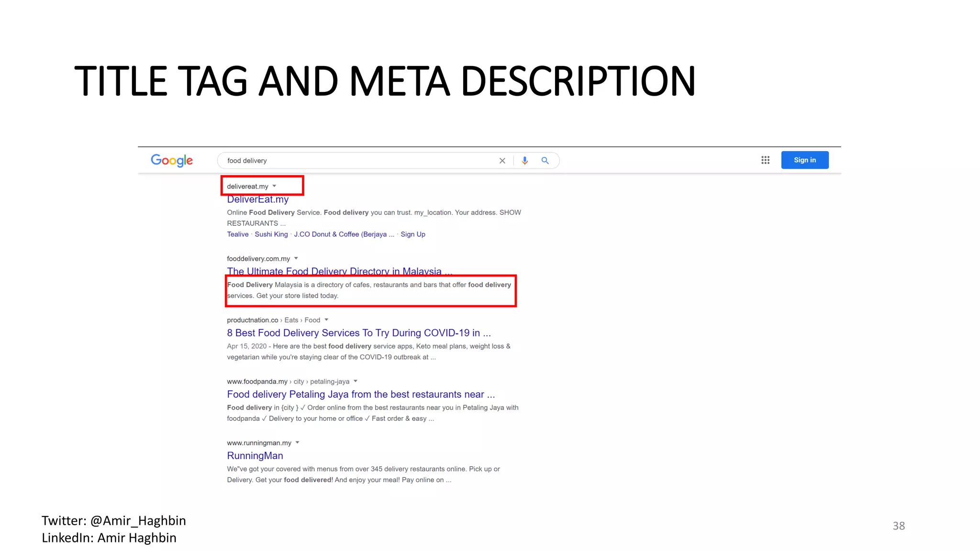Image resolution: width=980 pixels, height=551 pixels.
Task: Click the 'Online Food Delivery Service' snippet
Action: click(374, 218)
